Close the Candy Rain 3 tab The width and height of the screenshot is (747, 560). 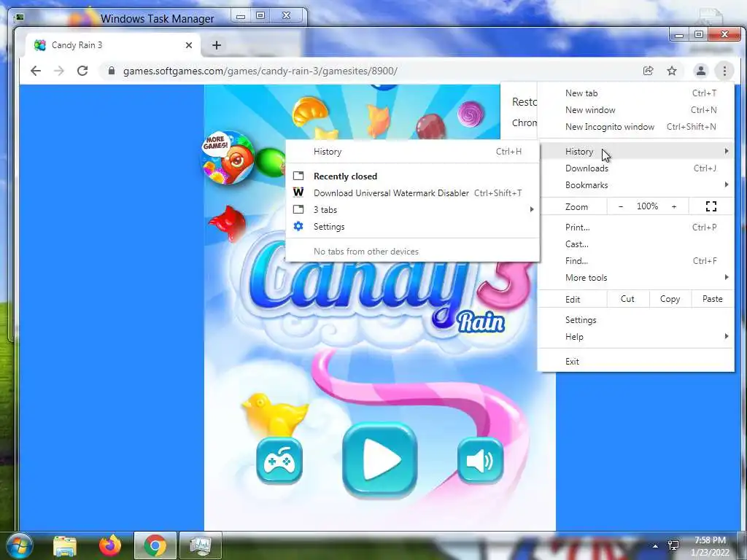point(189,45)
